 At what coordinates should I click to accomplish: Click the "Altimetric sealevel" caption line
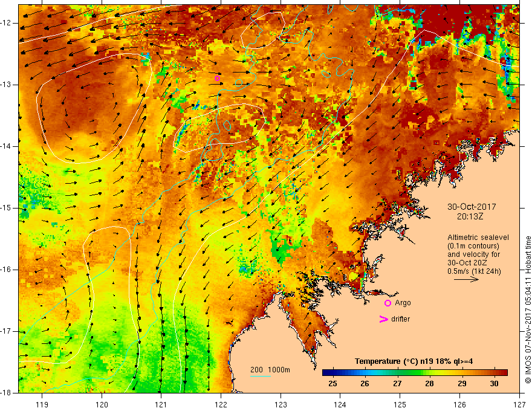click(478, 238)
